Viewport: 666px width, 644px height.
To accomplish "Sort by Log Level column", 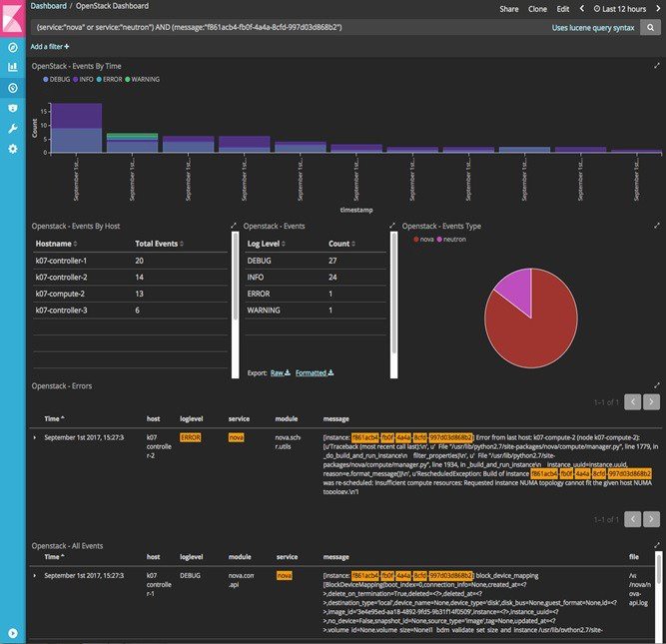I will pos(266,244).
